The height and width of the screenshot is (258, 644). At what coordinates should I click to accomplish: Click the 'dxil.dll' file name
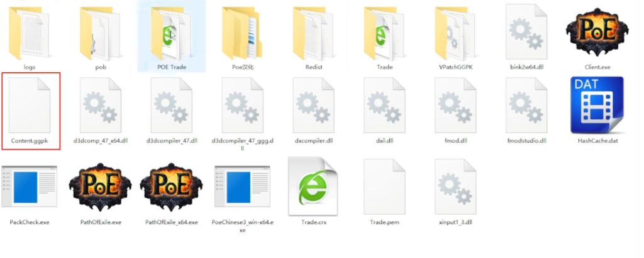pos(384,141)
